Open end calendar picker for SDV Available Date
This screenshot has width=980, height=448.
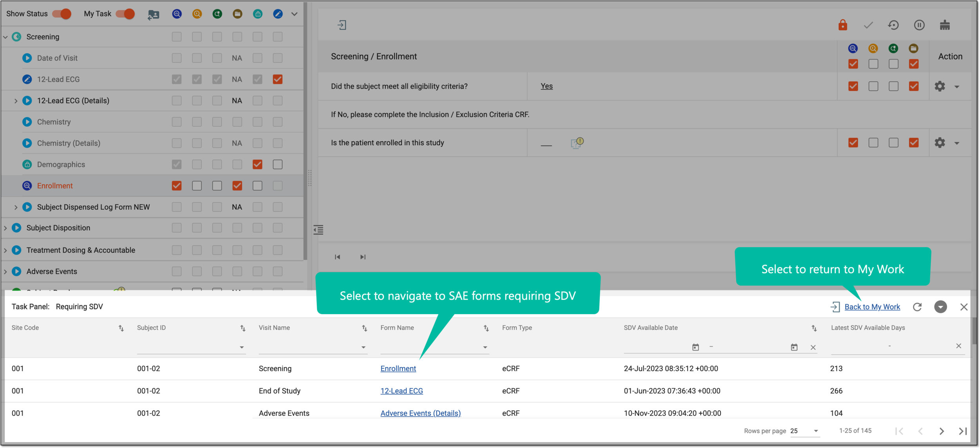click(794, 347)
